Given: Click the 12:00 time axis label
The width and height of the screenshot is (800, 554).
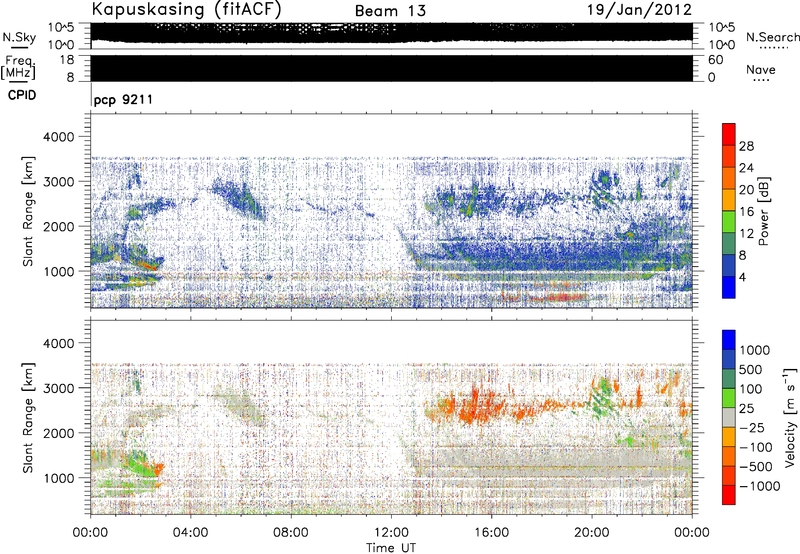Looking at the screenshot, I should pos(391,533).
